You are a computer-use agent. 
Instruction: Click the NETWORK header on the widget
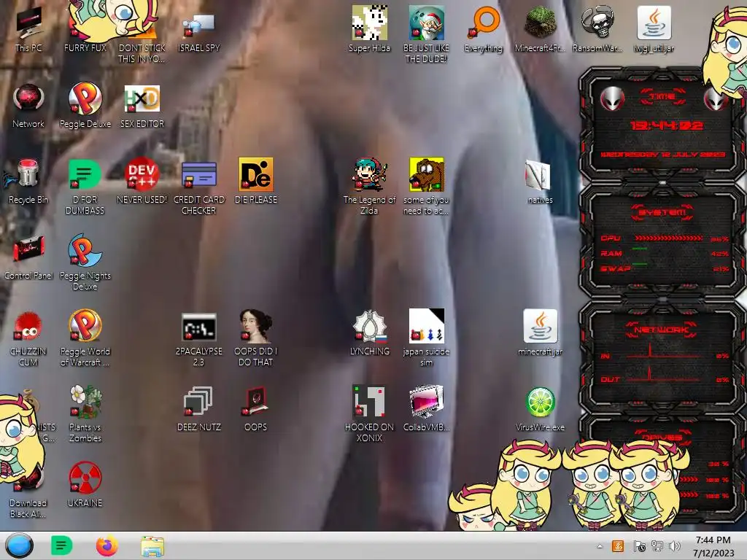[x=661, y=329]
